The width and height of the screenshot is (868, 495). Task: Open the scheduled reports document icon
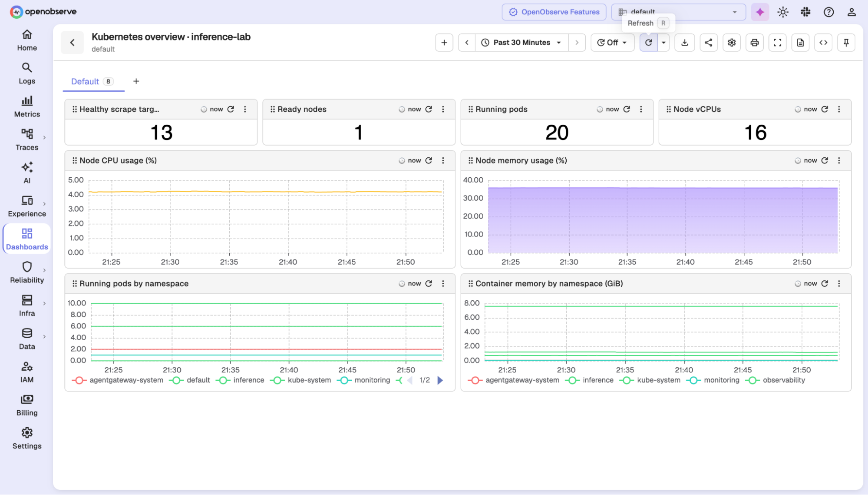800,43
